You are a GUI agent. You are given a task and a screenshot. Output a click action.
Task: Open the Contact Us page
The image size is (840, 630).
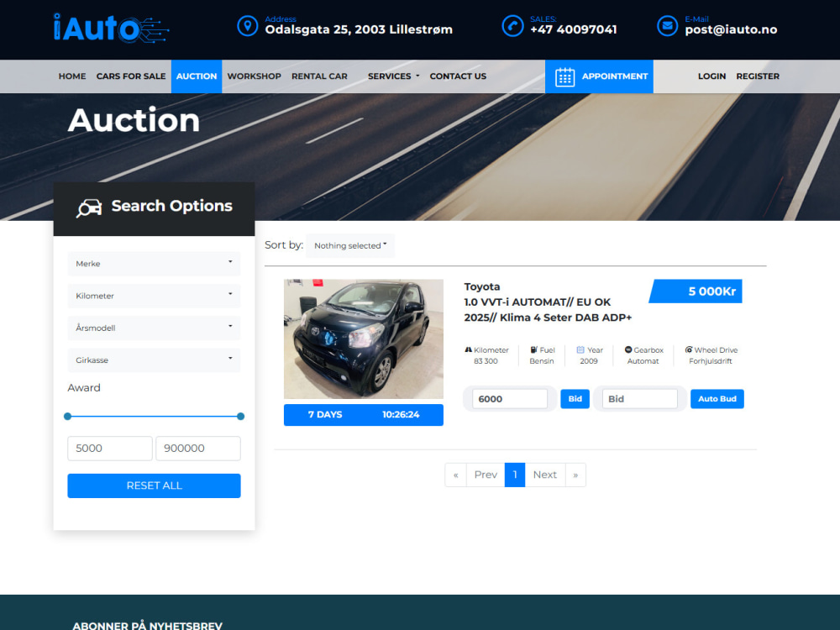click(x=458, y=76)
